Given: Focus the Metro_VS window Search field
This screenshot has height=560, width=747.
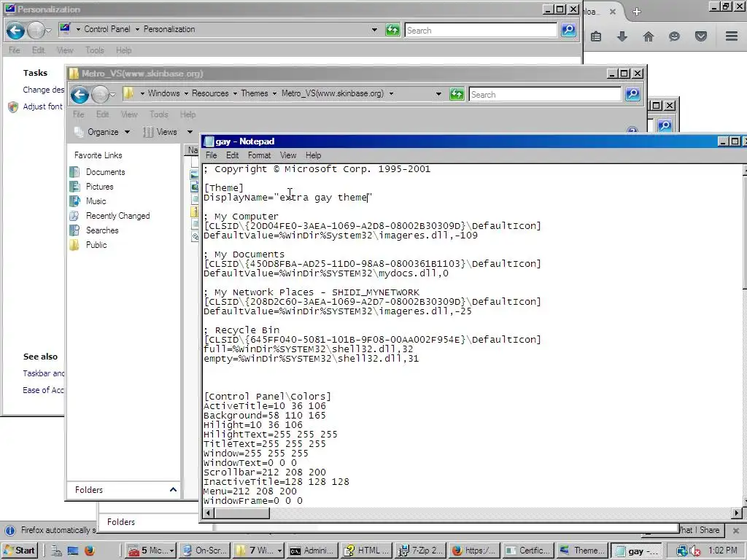Looking at the screenshot, I should (544, 94).
